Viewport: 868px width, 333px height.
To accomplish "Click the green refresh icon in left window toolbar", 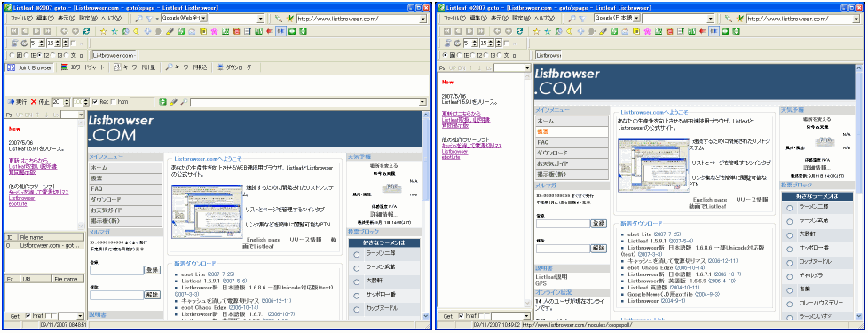I will (x=86, y=31).
